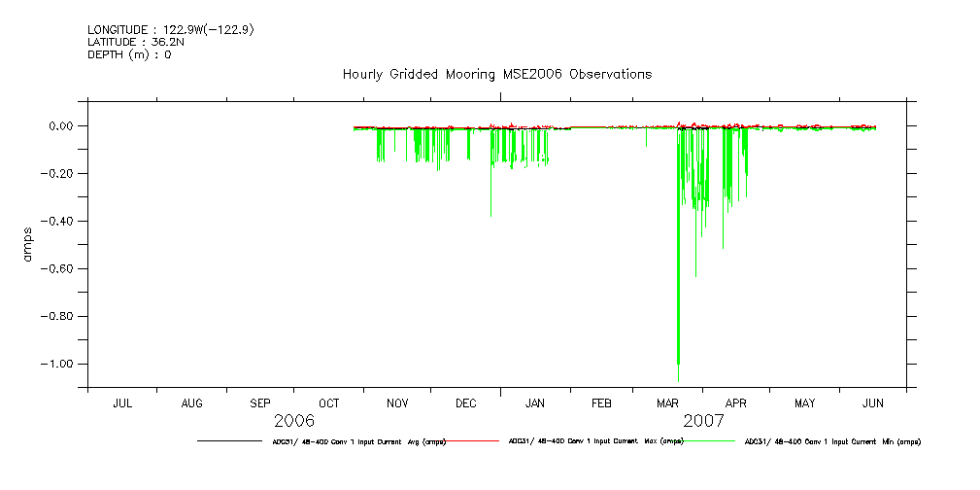Click the green Min legend line sample
The height and width of the screenshot is (490, 980).
coord(714,441)
